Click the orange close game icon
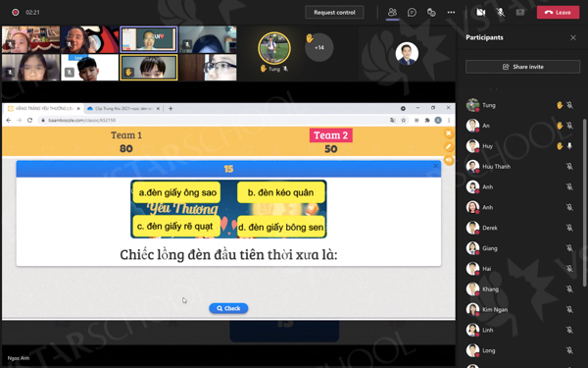 click(449, 133)
